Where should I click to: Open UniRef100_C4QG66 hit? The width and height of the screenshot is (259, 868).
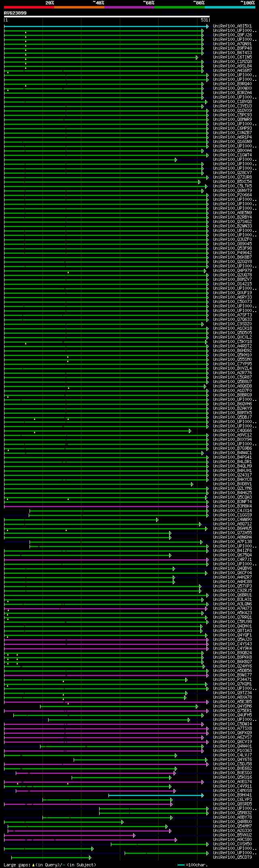[232, 431]
